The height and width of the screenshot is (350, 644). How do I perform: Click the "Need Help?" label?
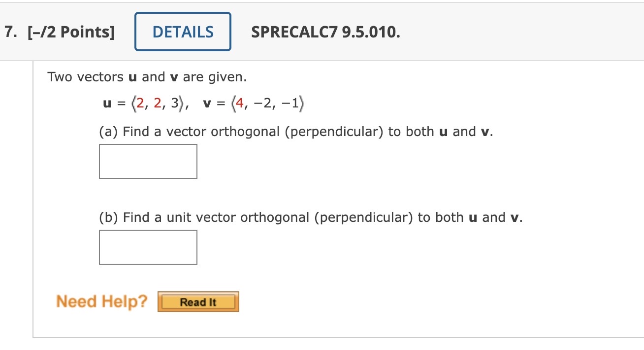click(x=102, y=301)
